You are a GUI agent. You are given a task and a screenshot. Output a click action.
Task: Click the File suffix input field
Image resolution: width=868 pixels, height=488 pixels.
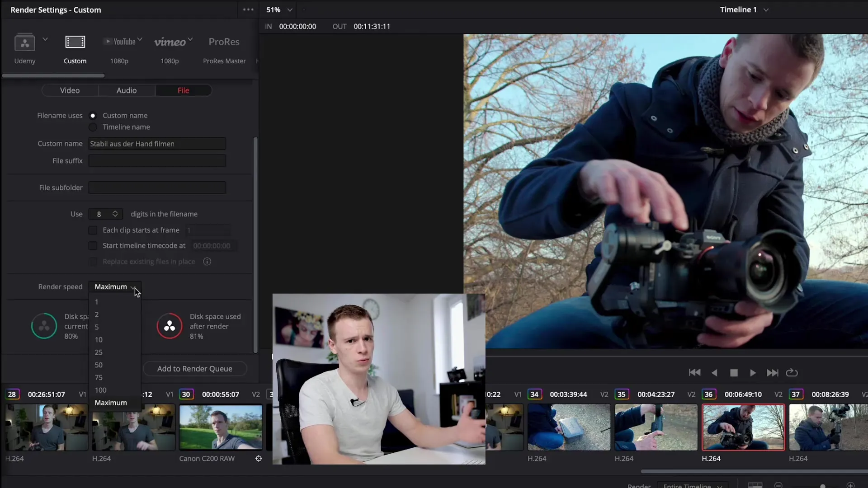coord(157,161)
